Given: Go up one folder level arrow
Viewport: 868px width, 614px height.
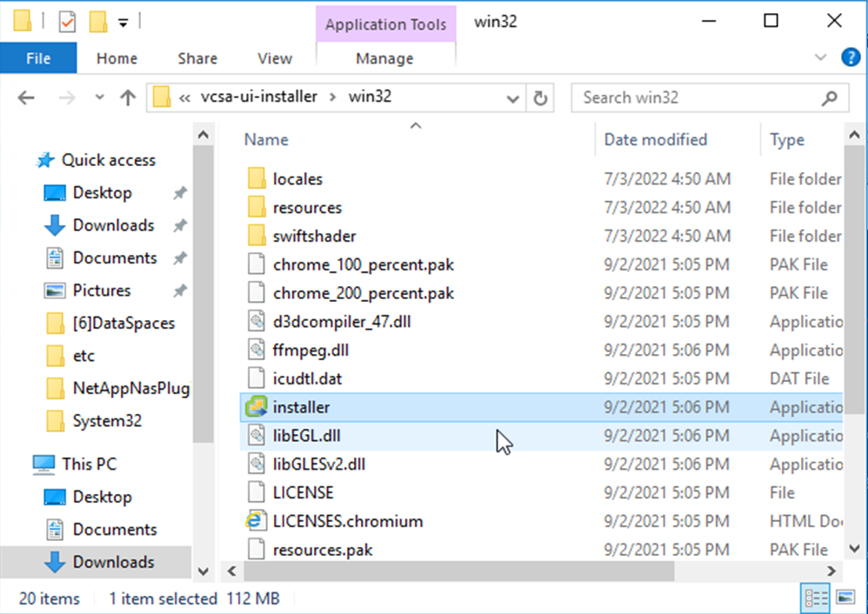Looking at the screenshot, I should point(128,98).
